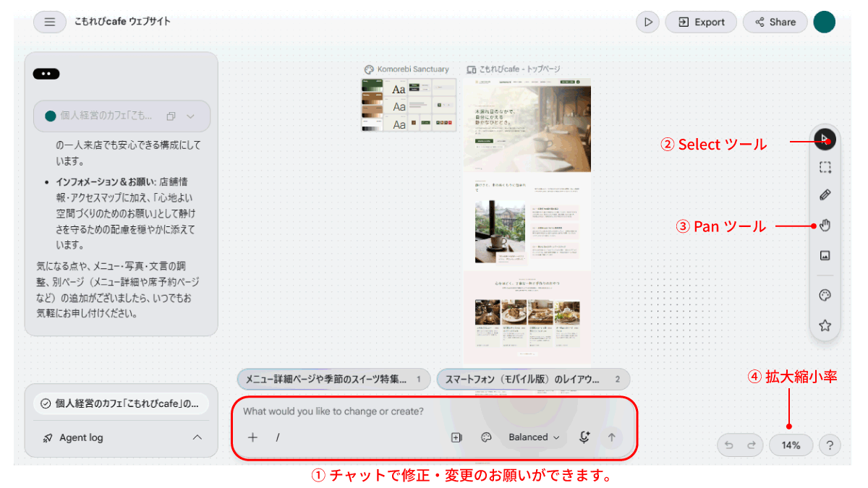Click the こもれびcafe - トップページ frame label
This screenshot has width=868, height=488.
(519, 69)
